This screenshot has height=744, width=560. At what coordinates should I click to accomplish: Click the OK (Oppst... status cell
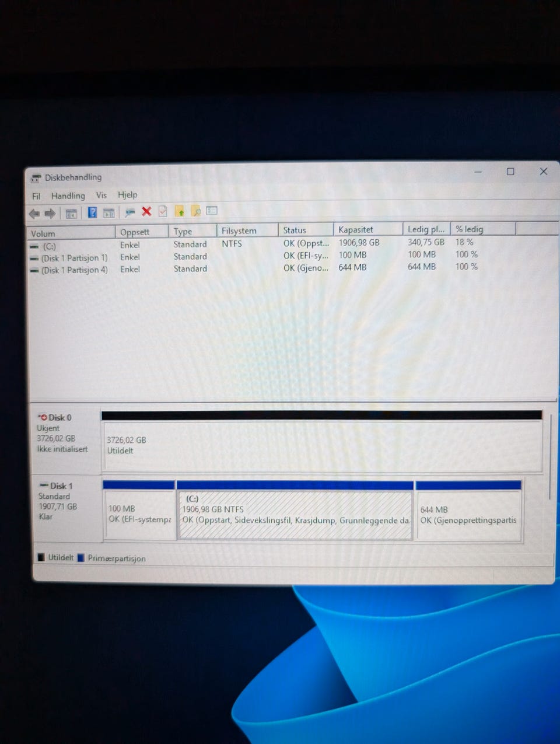pyautogui.click(x=306, y=243)
